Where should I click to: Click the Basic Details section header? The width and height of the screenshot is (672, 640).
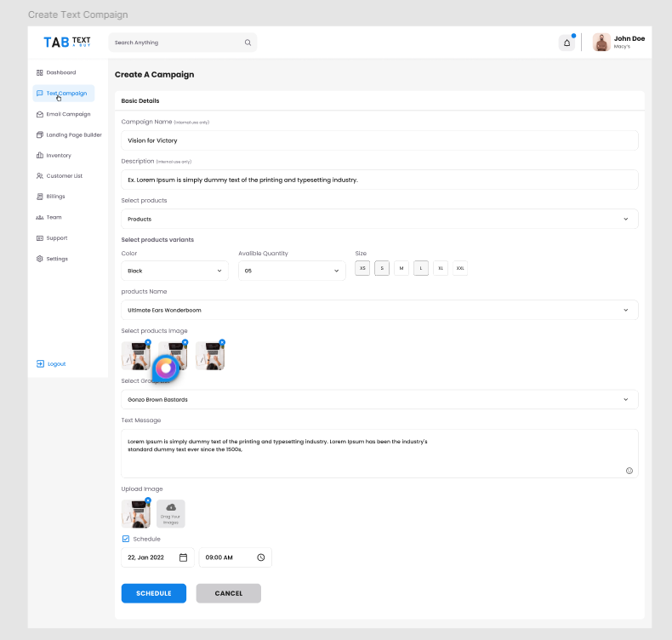140,100
